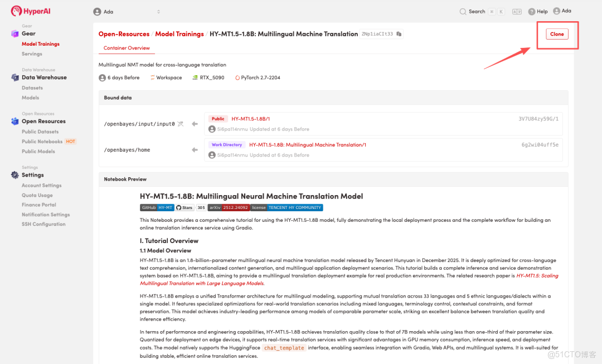Click the Data Warehouse sidebar icon
Image resolution: width=602 pixels, height=364 pixels.
click(15, 77)
